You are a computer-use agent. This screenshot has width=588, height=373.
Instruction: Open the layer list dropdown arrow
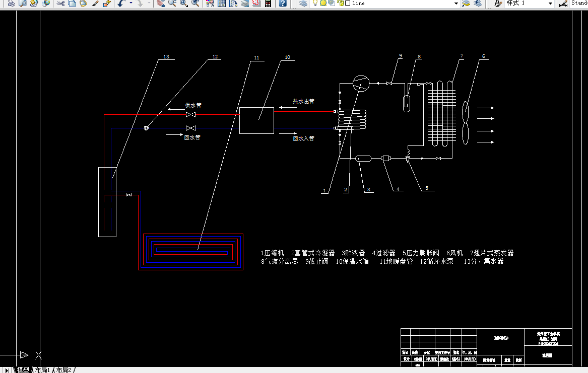point(456,4)
